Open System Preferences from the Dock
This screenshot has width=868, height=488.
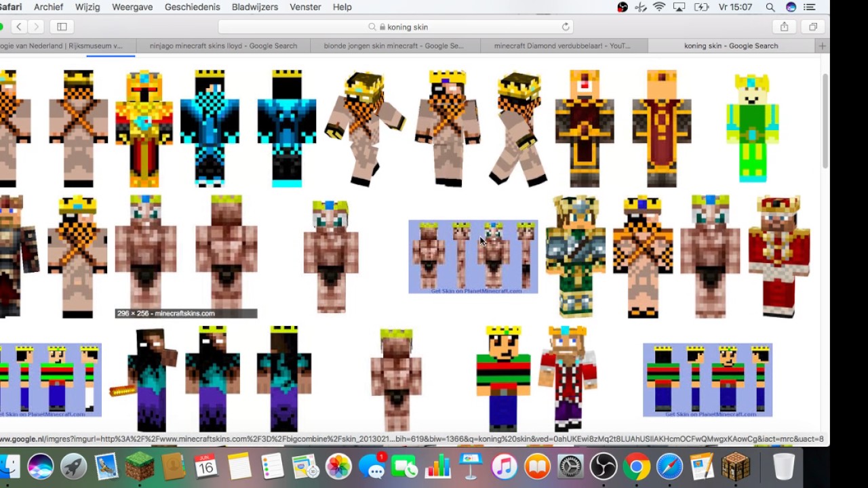[570, 466]
